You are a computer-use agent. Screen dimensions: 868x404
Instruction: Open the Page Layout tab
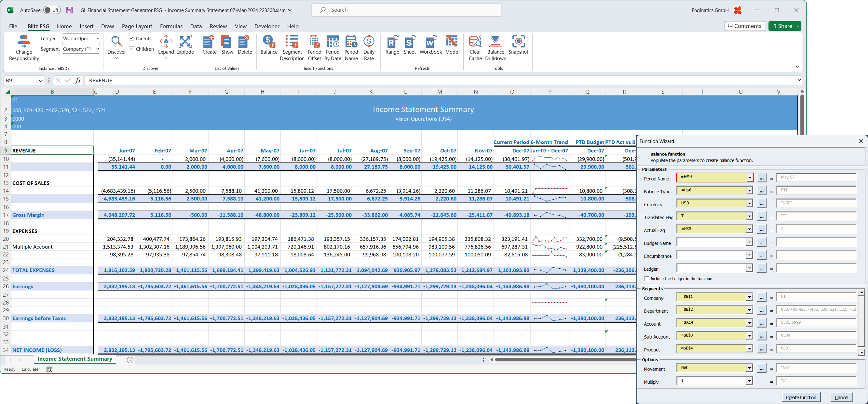point(137,26)
